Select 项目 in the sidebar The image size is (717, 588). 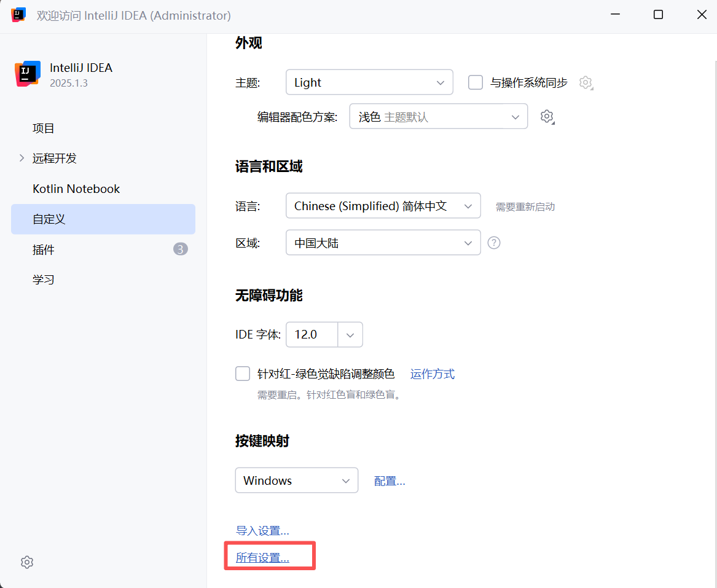(103, 128)
